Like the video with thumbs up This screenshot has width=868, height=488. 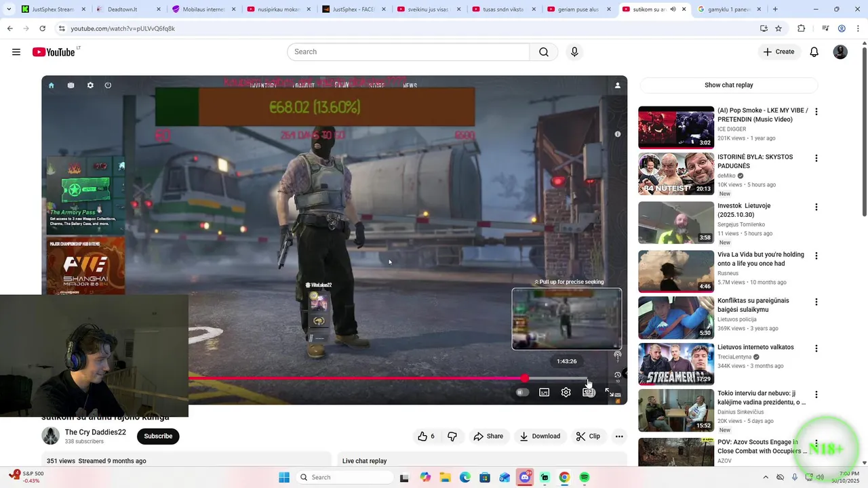tap(426, 436)
